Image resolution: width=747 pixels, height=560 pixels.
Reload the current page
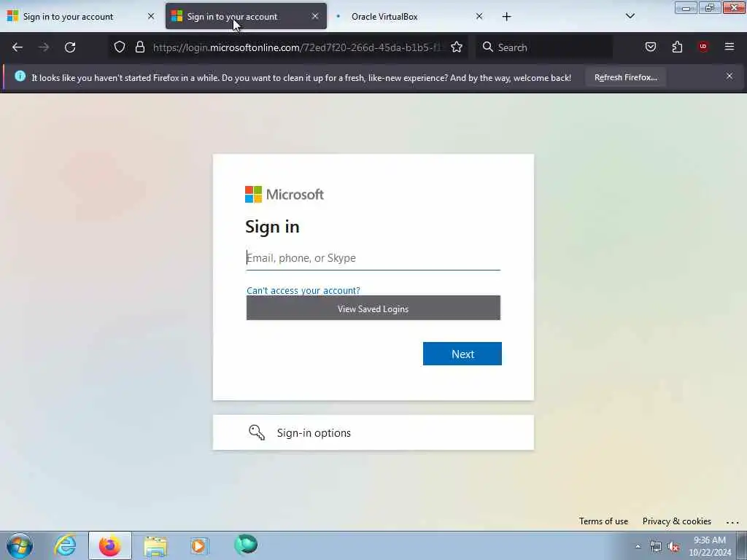coord(70,47)
